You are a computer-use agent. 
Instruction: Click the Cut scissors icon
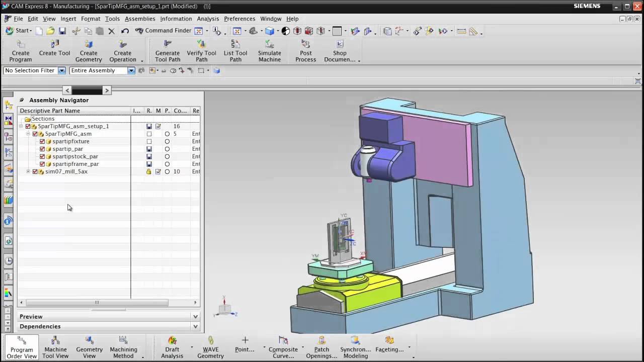[76, 31]
